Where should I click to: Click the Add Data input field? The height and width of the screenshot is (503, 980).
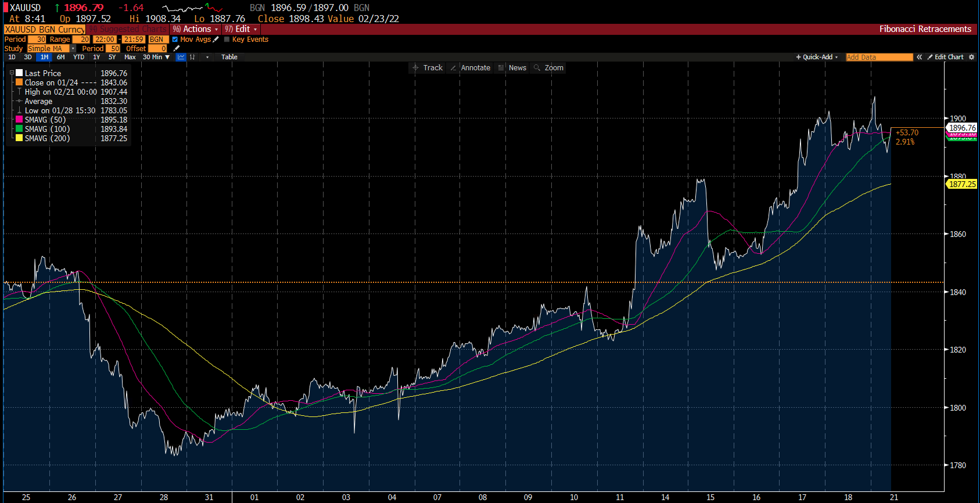pyautogui.click(x=879, y=57)
